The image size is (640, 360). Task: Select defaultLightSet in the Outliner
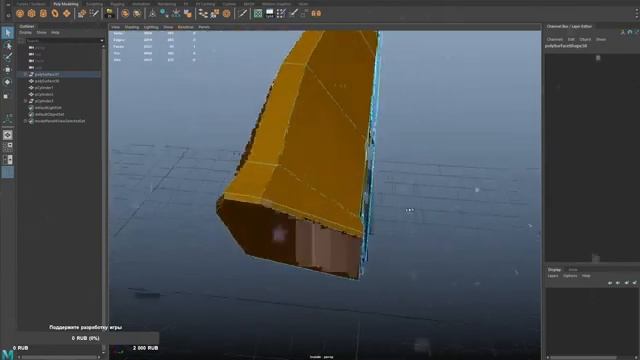48,108
